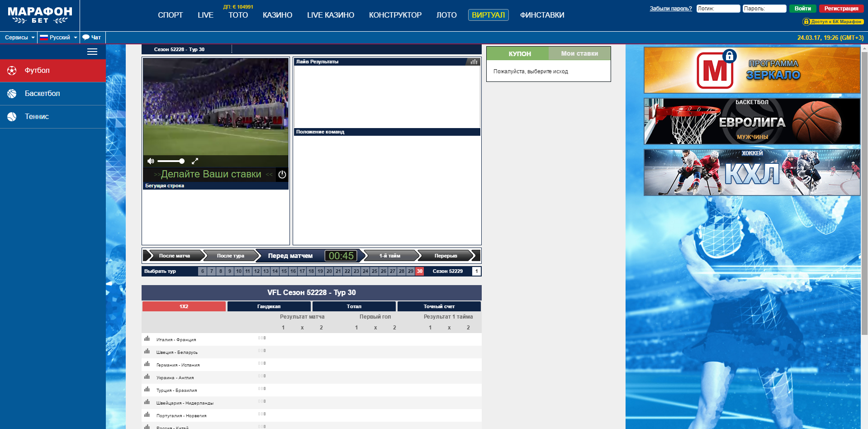Image resolution: width=868 pixels, height=429 pixels.
Task: Open Программа Зеркало banner
Action: pos(752,70)
